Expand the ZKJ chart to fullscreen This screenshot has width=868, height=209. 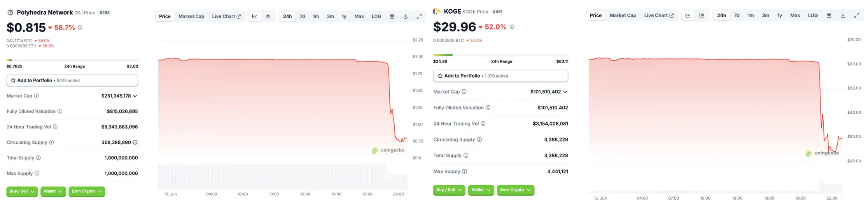[x=419, y=16]
